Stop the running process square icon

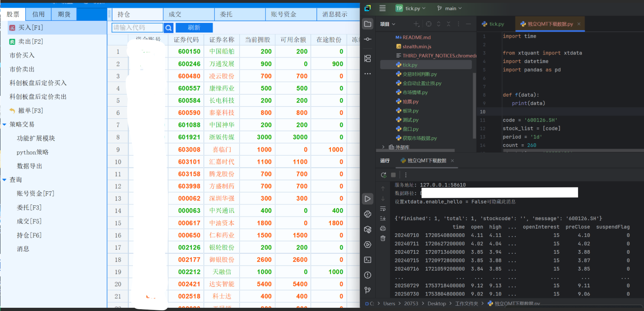click(x=393, y=175)
